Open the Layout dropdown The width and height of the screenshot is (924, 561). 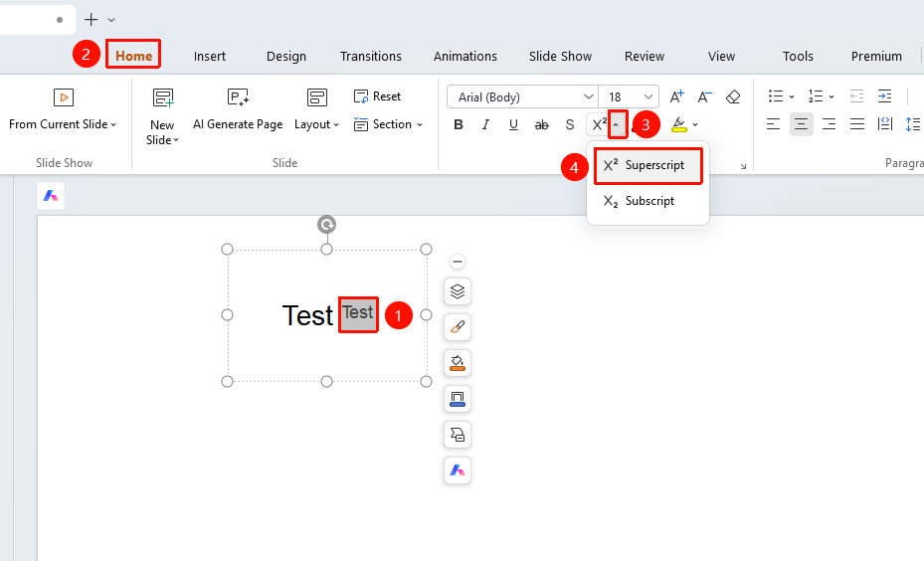tap(317, 109)
